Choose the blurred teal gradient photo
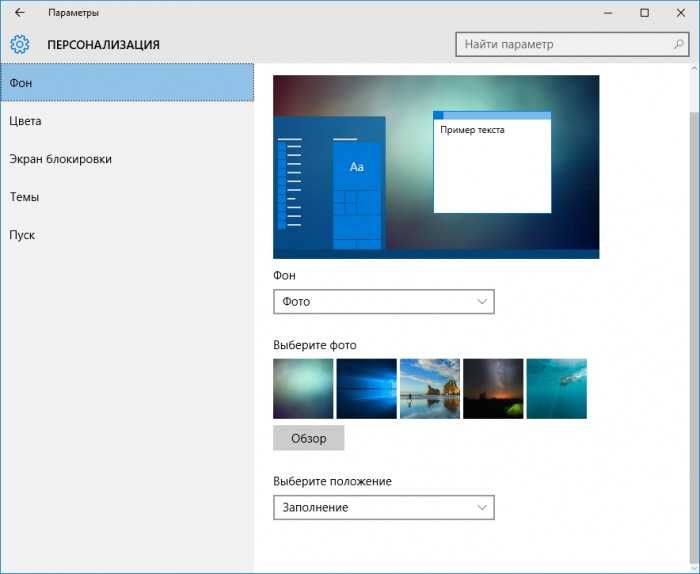The width and height of the screenshot is (700, 574). [303, 389]
